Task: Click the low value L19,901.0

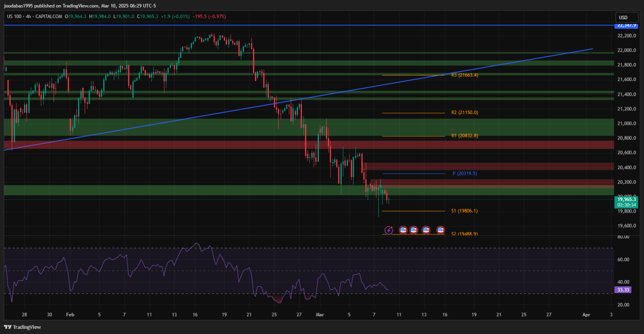Action: 124,16
